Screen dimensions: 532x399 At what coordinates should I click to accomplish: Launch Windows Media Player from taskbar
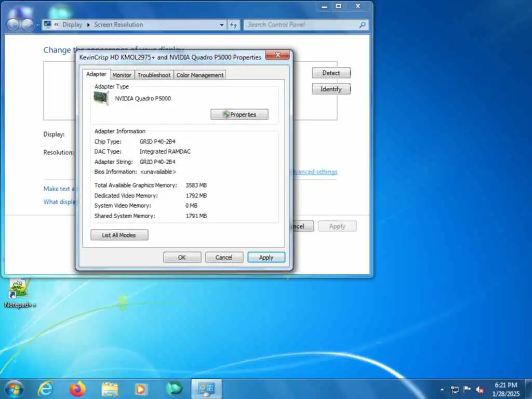[x=141, y=389]
